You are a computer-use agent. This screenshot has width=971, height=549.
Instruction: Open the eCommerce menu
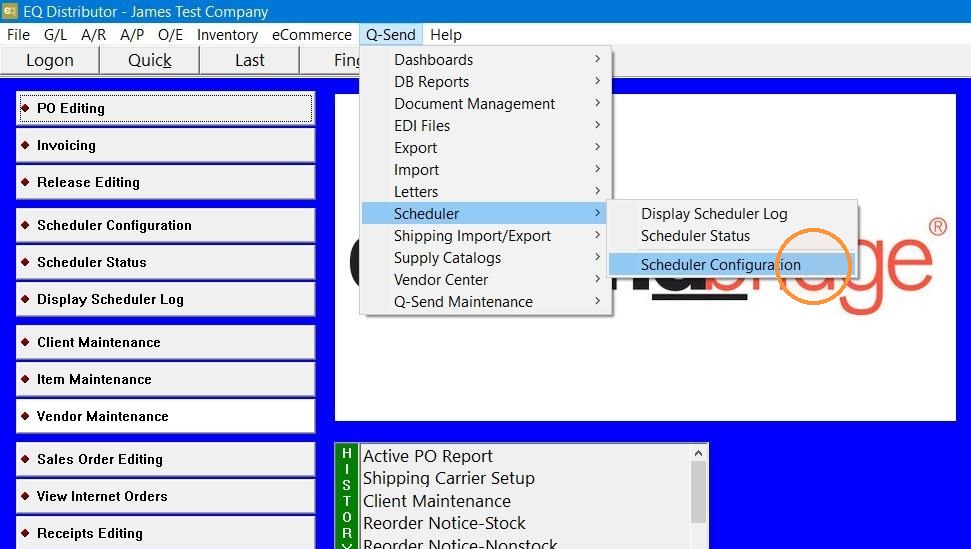click(311, 35)
